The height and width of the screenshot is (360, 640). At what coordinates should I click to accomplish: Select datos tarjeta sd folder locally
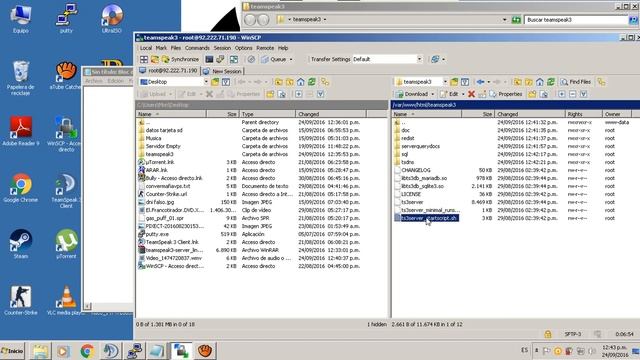coord(164,130)
